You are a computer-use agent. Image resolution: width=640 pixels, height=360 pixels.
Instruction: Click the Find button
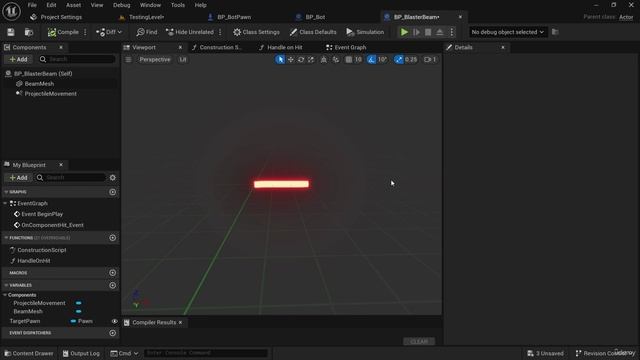pos(147,32)
